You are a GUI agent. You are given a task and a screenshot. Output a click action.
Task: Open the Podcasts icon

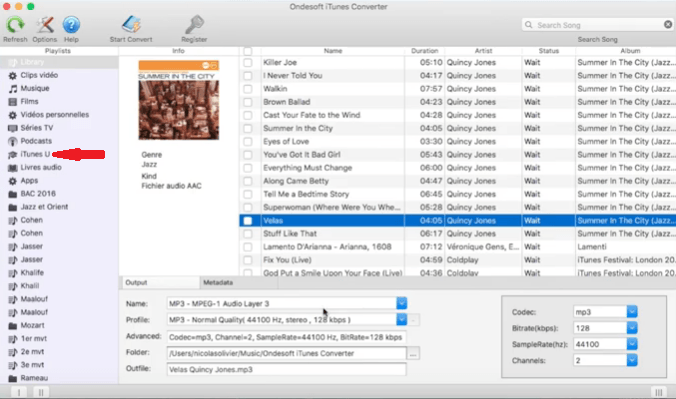13,141
